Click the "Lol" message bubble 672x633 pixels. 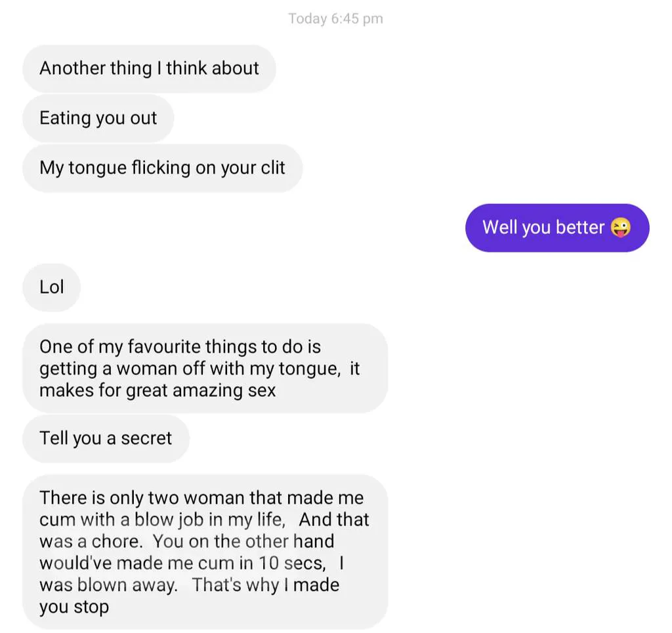coord(52,287)
